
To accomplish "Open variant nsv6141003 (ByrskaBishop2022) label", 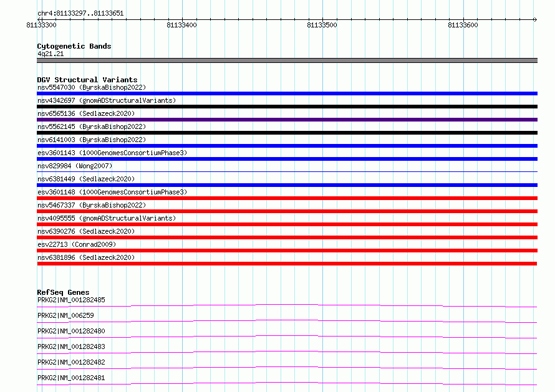I will click(x=92, y=140).
